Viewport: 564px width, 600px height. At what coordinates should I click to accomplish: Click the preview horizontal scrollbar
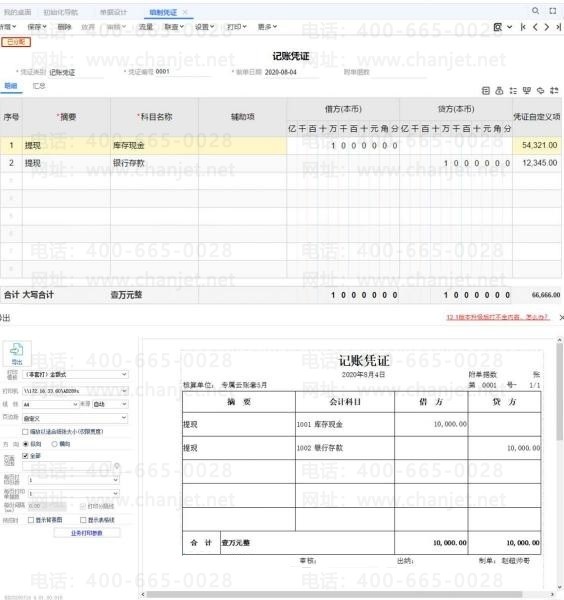click(334, 594)
